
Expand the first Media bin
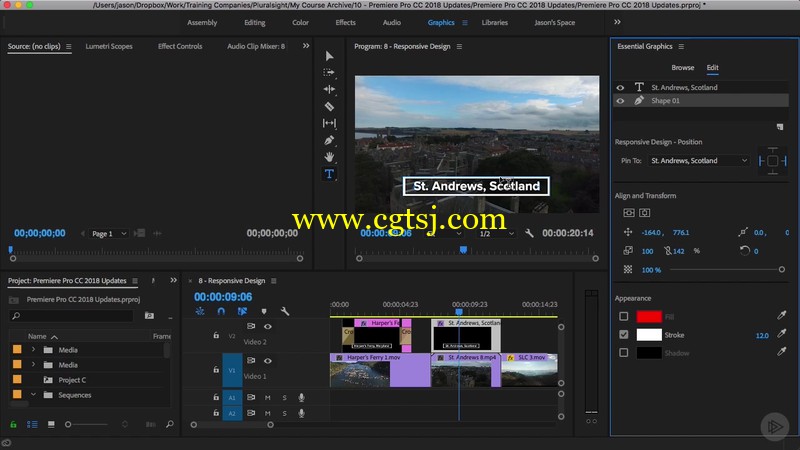tap(33, 349)
